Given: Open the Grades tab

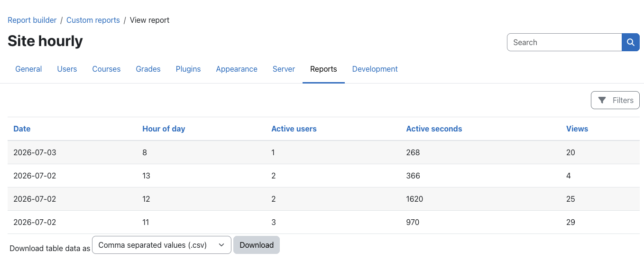Looking at the screenshot, I should click(148, 69).
